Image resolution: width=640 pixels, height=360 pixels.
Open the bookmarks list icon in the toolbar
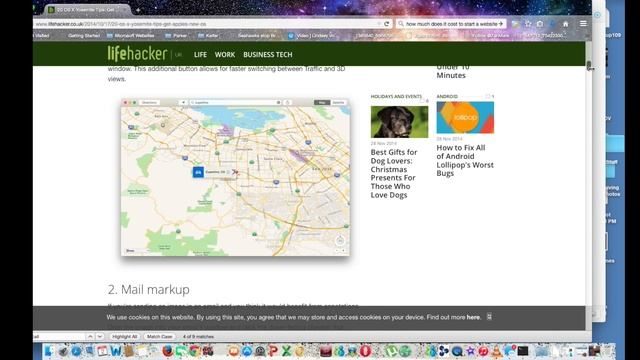[540, 24]
